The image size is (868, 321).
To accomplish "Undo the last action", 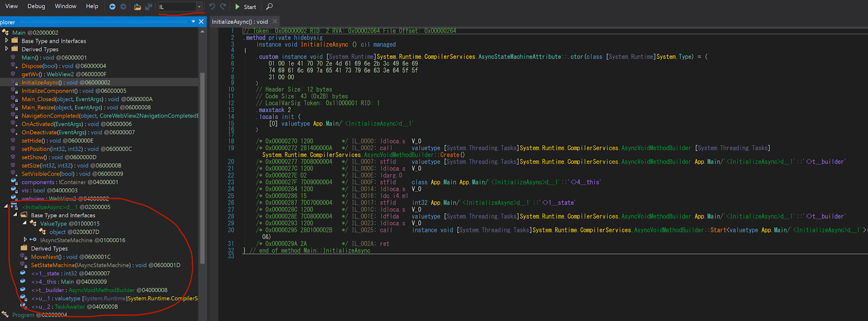I will [212, 7].
